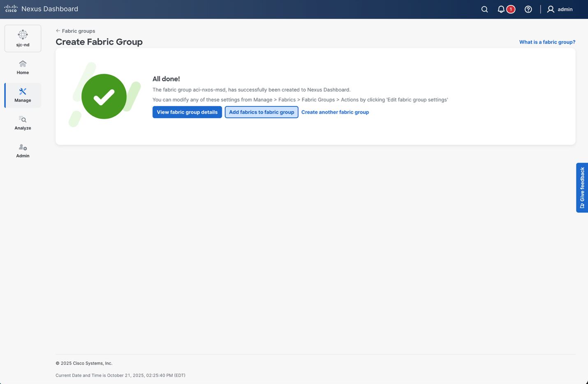Click the green success checkmark graphic
Viewport: 588px width, 384px height.
click(104, 97)
